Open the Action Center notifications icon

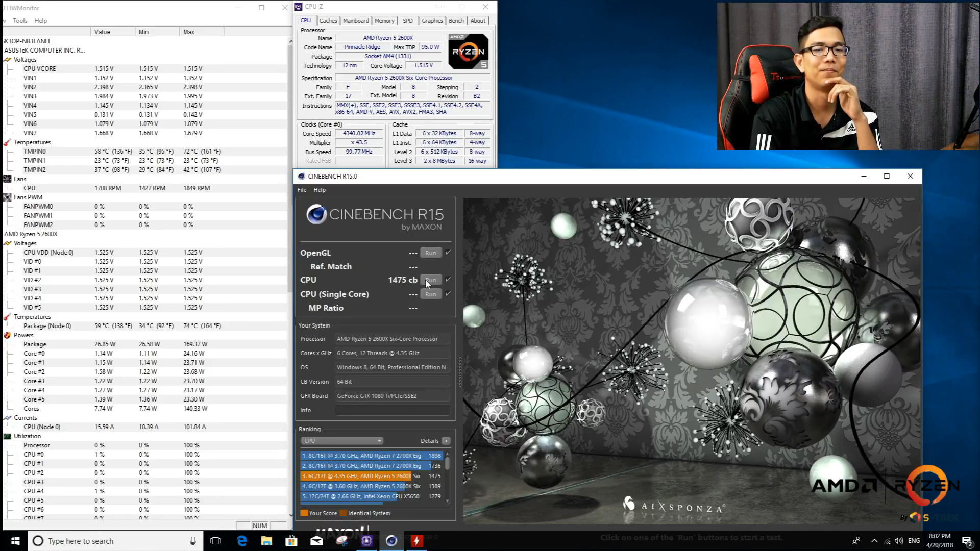[x=967, y=541]
